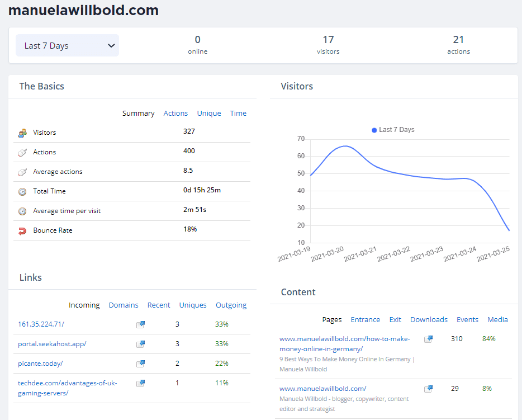Open external link icon beside how-to-make-money page

428,339
